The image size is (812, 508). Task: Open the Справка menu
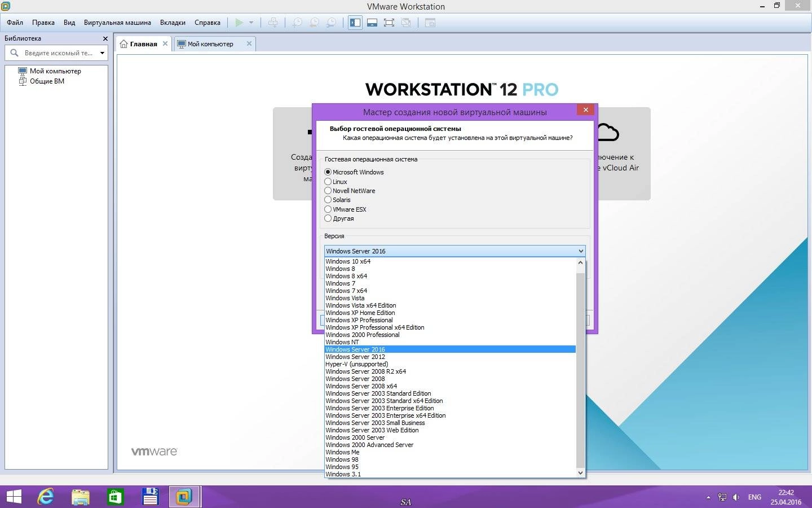208,23
